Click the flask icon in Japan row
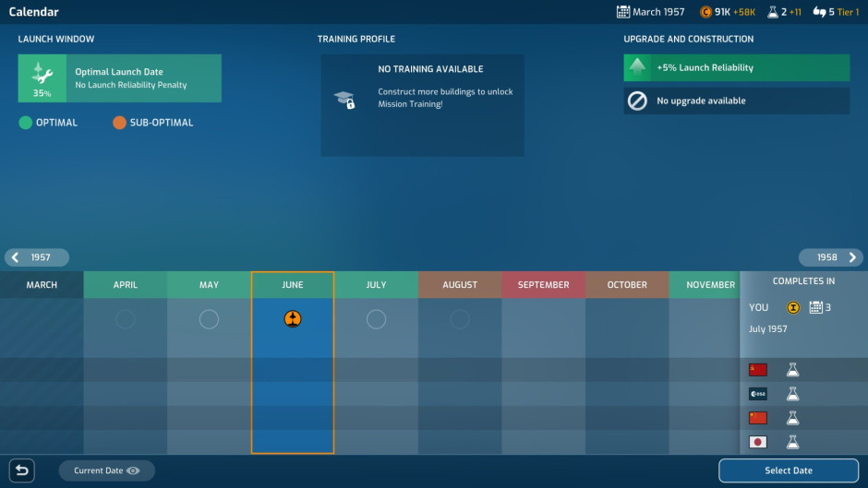868x488 pixels. click(792, 442)
